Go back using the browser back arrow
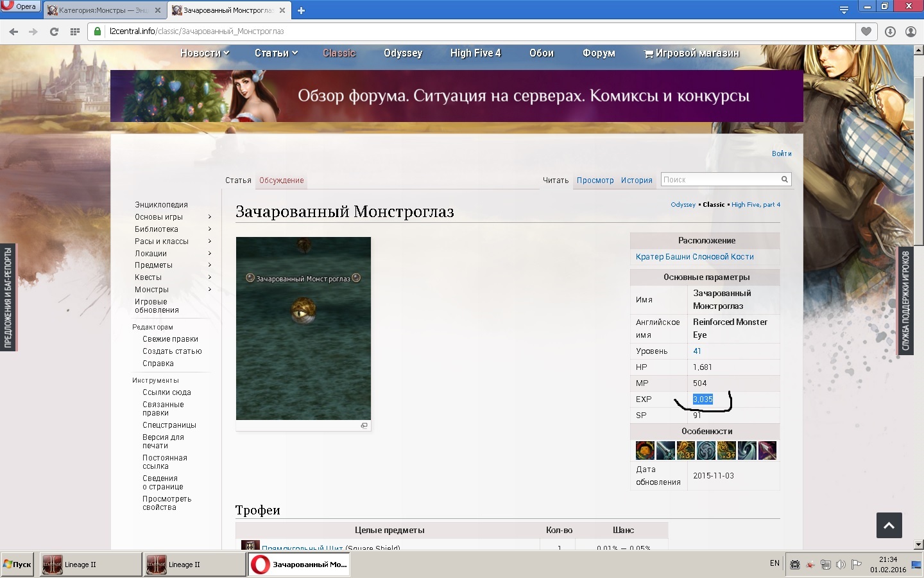 point(13,31)
